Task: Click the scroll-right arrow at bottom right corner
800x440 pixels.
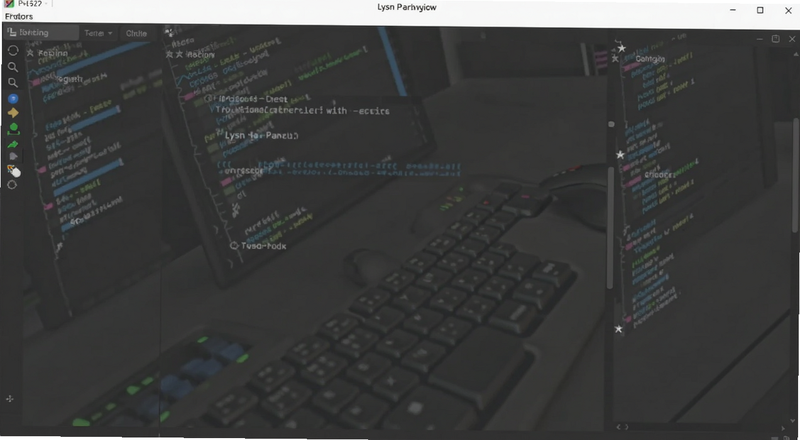Action: [783, 428]
